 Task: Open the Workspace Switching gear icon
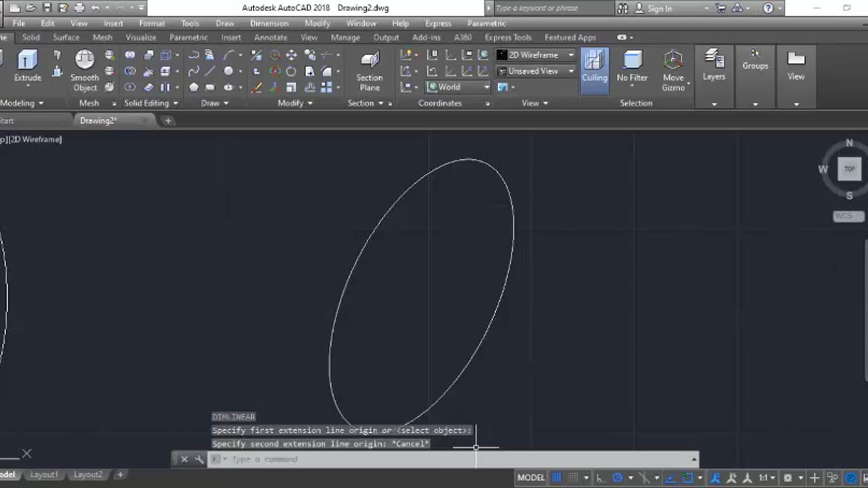787,478
